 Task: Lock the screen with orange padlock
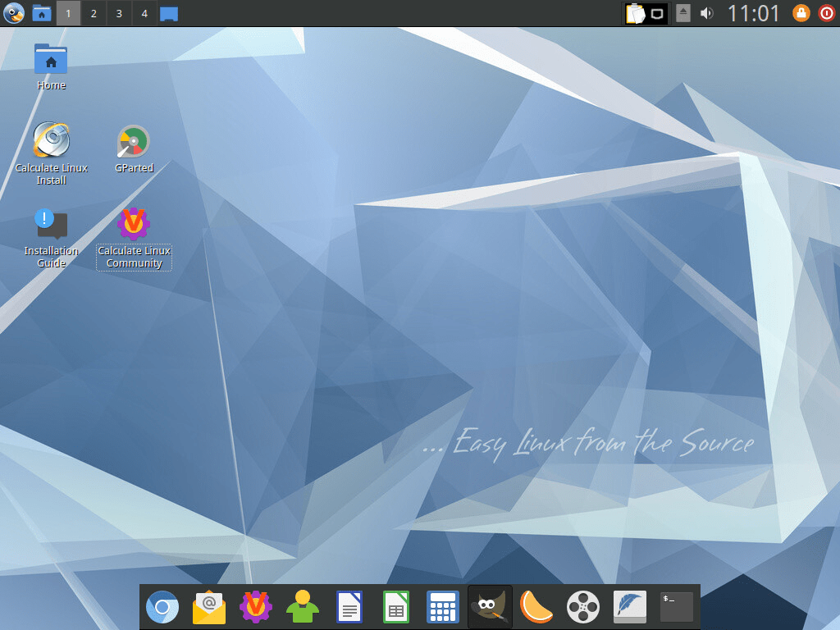(x=801, y=13)
